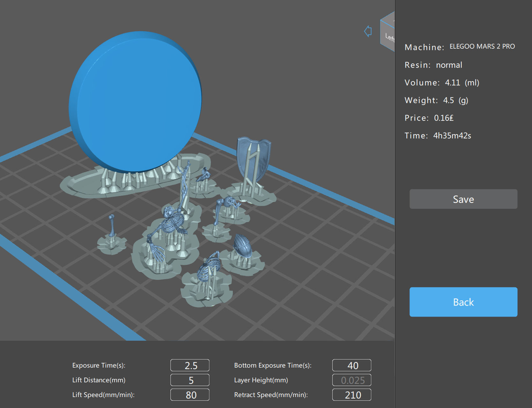Click the Exposure Time(s) label

coord(99,365)
